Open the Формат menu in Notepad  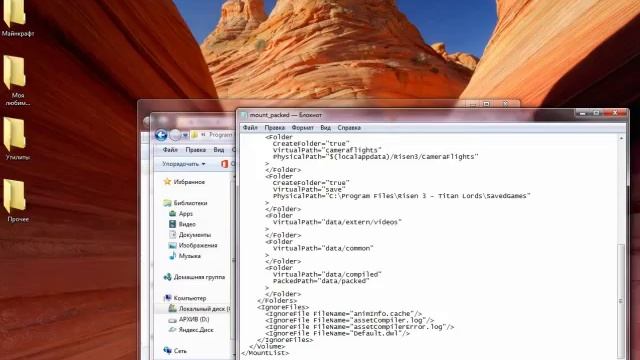point(302,128)
